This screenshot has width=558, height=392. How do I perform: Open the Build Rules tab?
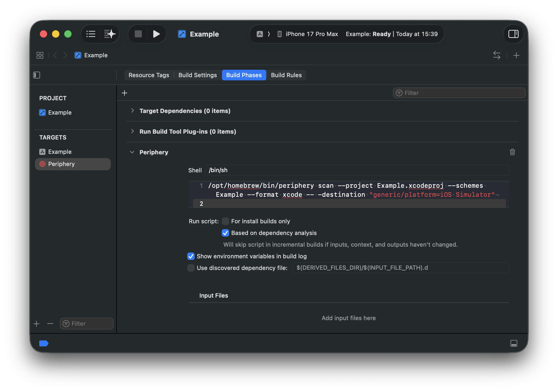[x=286, y=75]
